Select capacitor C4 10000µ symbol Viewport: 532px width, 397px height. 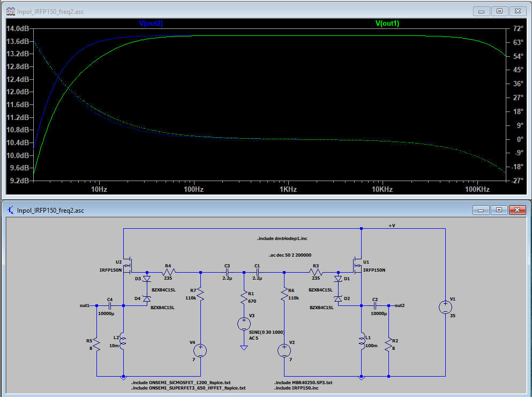point(110,305)
